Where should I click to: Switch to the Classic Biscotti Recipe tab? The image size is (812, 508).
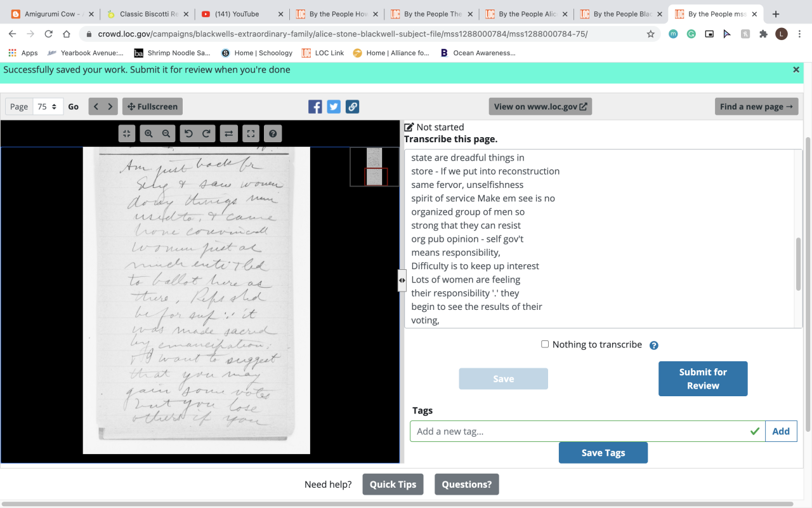149,14
